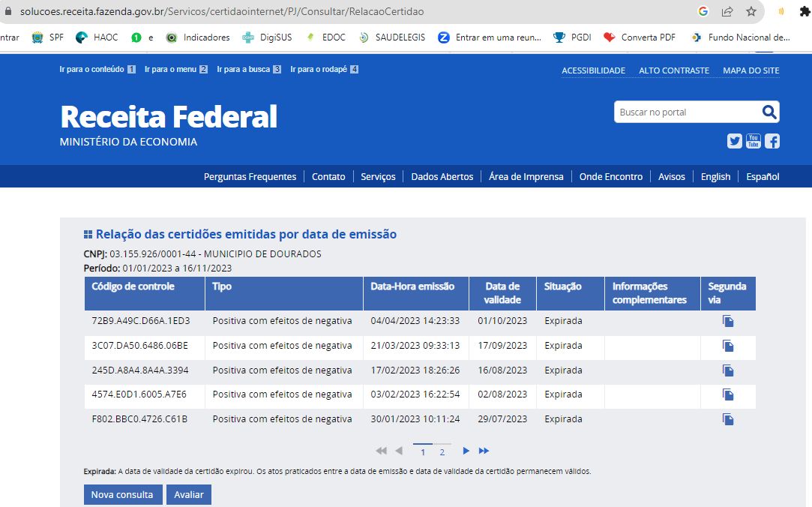Click the Receita Federal logo title
This screenshot has width=812, height=507.
pos(169,116)
